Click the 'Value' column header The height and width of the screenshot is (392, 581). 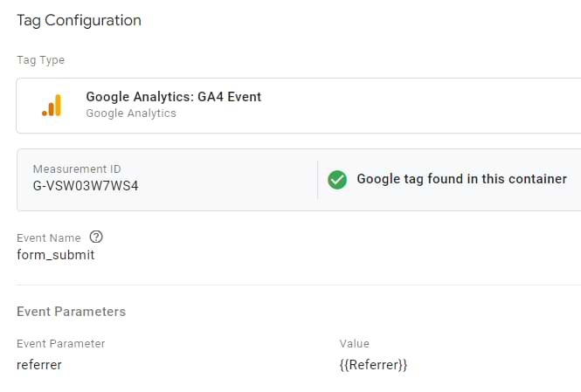tap(355, 344)
